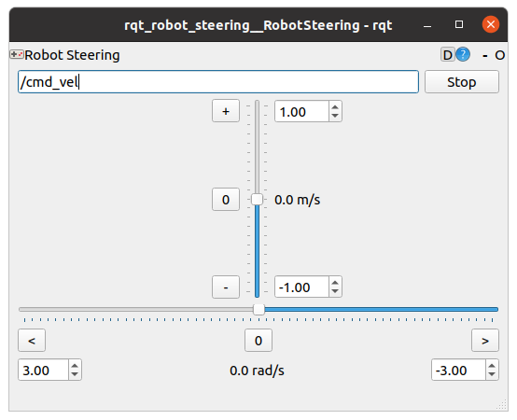Click the horizontal angular velocity slider handle
Screen dimensions: 517x420
tap(258, 310)
